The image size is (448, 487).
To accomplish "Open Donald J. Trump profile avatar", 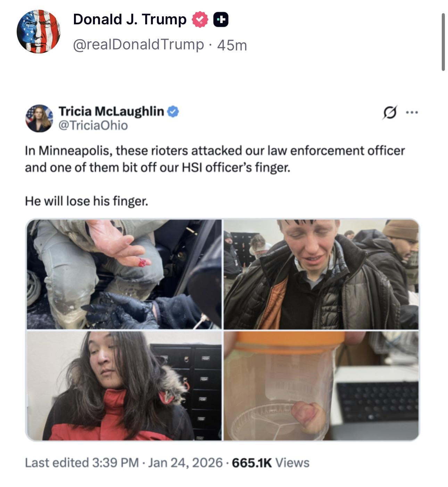I will pos(38,31).
